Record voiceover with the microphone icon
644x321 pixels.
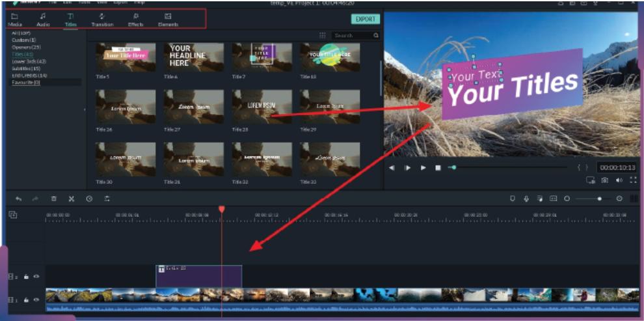pos(526,199)
